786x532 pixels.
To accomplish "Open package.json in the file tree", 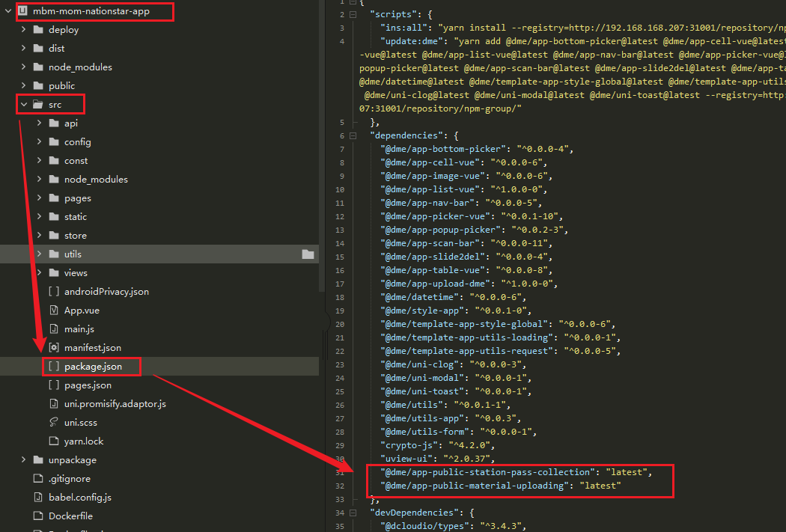I will click(x=92, y=367).
